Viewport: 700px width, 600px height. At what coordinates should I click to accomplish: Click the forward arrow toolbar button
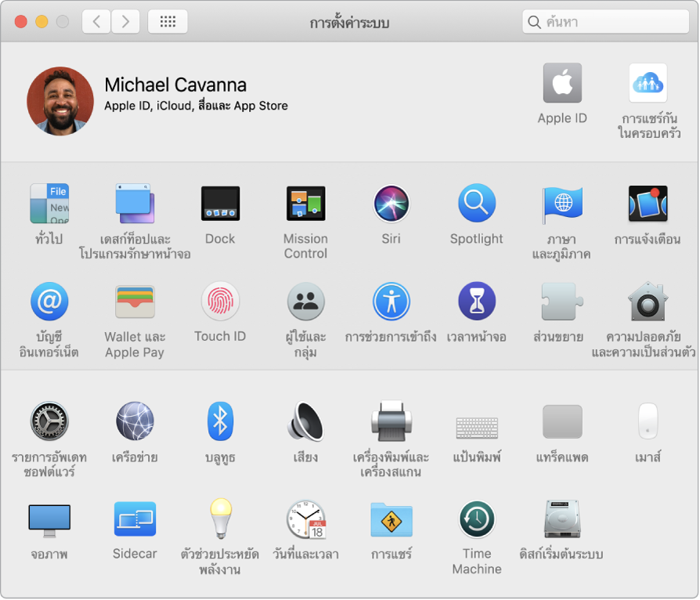[x=125, y=21]
